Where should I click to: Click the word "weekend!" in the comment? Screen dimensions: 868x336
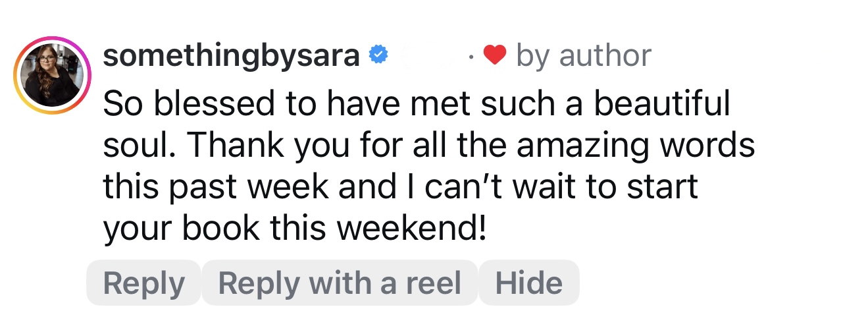tap(412, 228)
